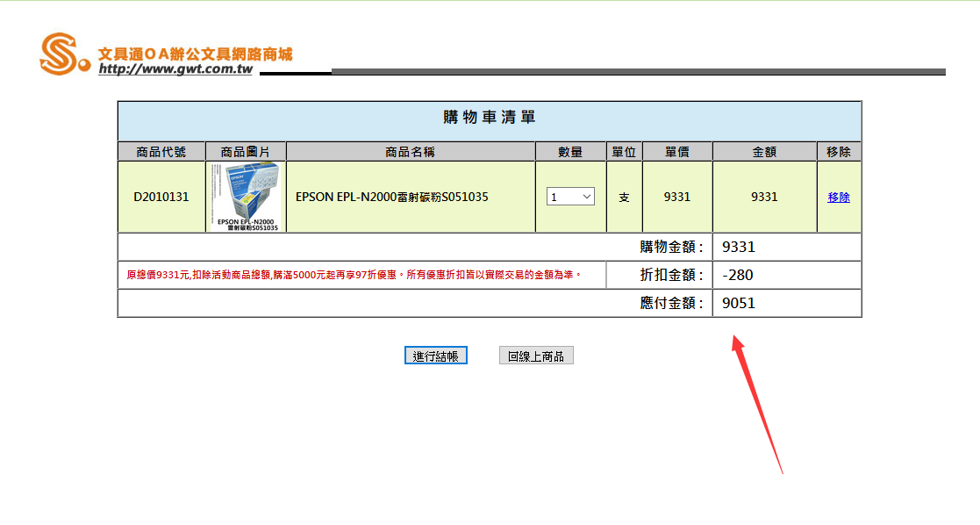This screenshot has width=980, height=525.
Task: Click the 單位 column header
Action: pos(624,152)
